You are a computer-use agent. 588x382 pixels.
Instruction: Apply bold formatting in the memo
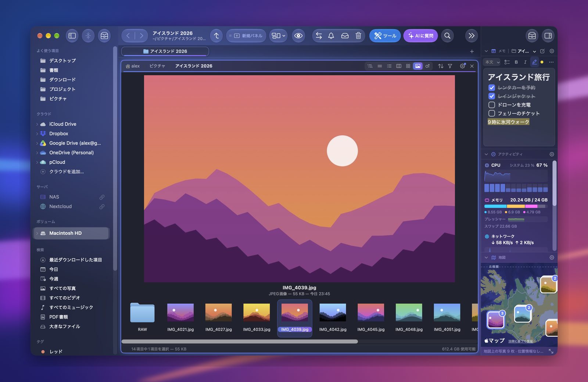(516, 62)
